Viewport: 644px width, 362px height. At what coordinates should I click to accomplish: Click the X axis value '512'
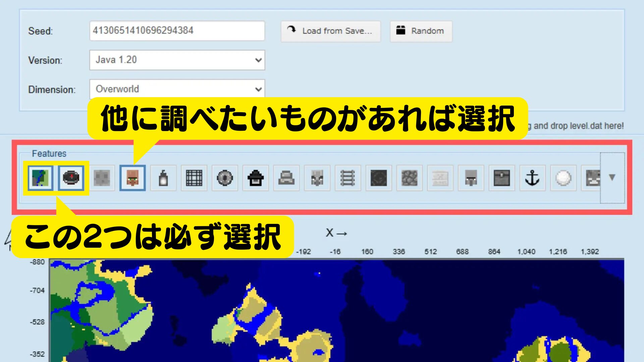(x=430, y=252)
